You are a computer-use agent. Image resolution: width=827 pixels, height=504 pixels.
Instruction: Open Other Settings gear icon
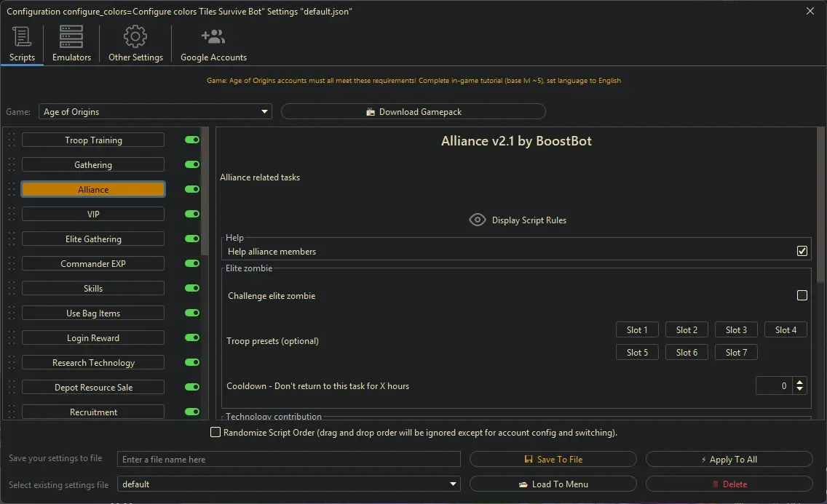point(135,36)
